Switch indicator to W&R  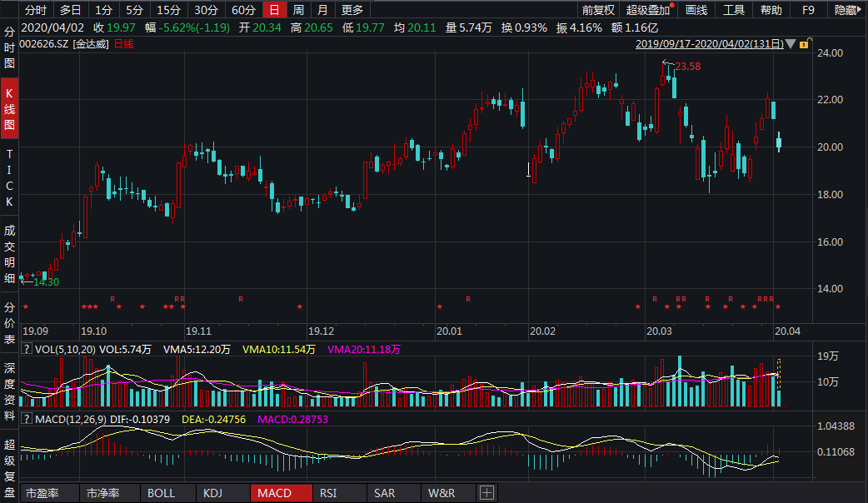coord(448,492)
